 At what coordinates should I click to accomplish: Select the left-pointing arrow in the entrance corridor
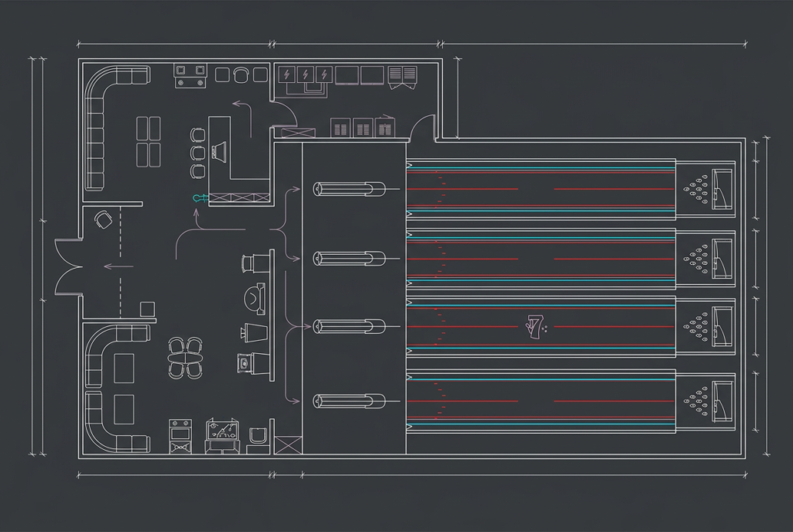coord(118,266)
